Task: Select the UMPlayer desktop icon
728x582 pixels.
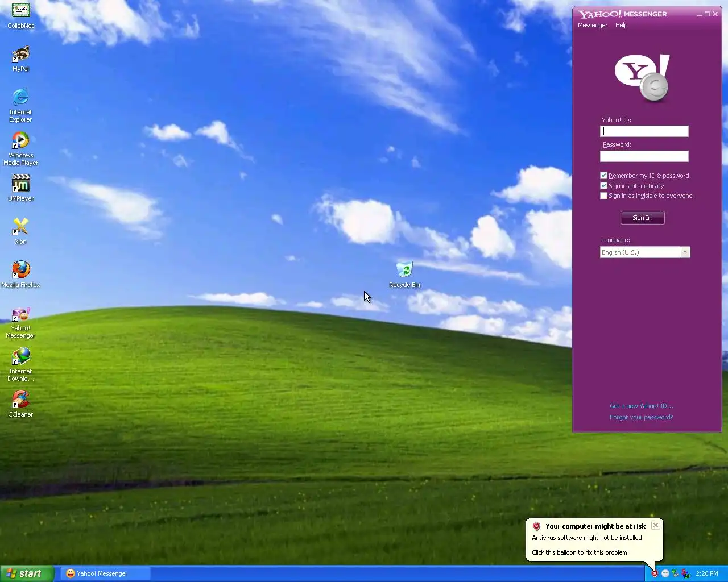Action: 20,189
